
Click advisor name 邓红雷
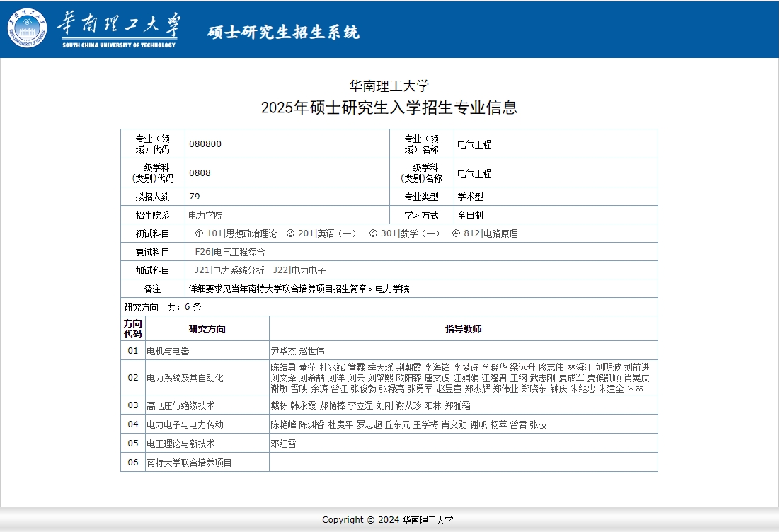click(284, 444)
